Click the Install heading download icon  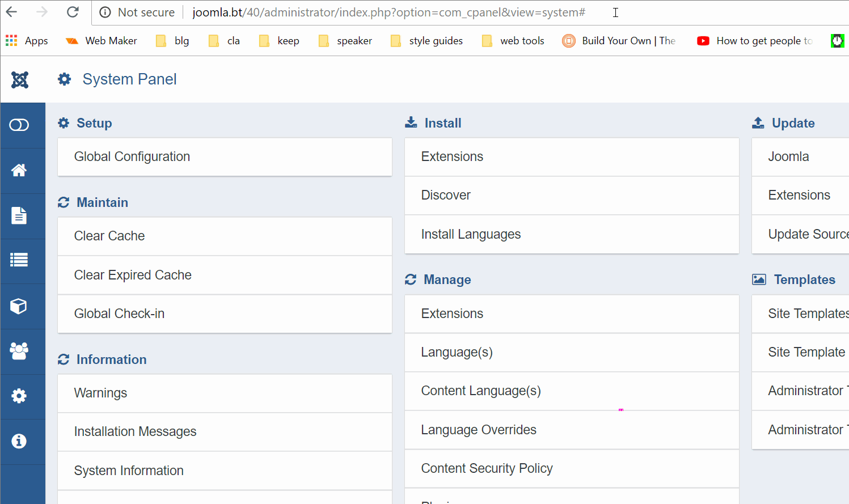(x=411, y=122)
